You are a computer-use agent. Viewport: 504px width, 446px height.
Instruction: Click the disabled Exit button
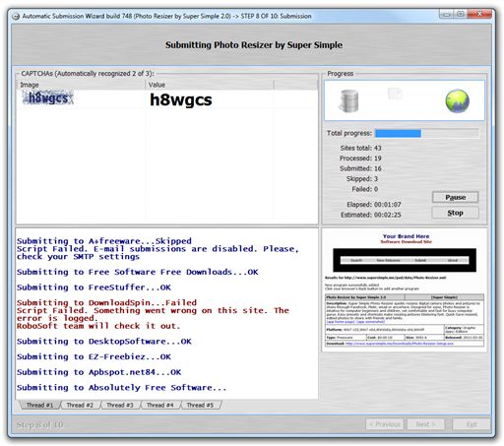472,424
